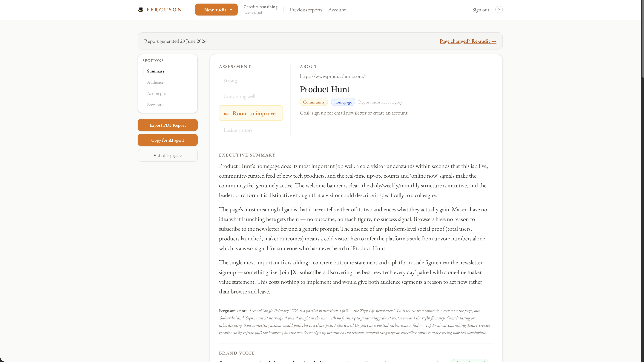Expand the New audit dropdown chevron
The height and width of the screenshot is (362, 644).
point(231,10)
